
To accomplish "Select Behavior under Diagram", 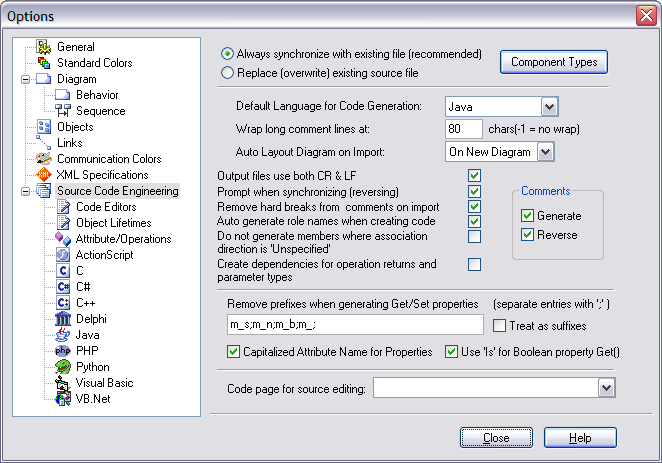I will [x=97, y=95].
